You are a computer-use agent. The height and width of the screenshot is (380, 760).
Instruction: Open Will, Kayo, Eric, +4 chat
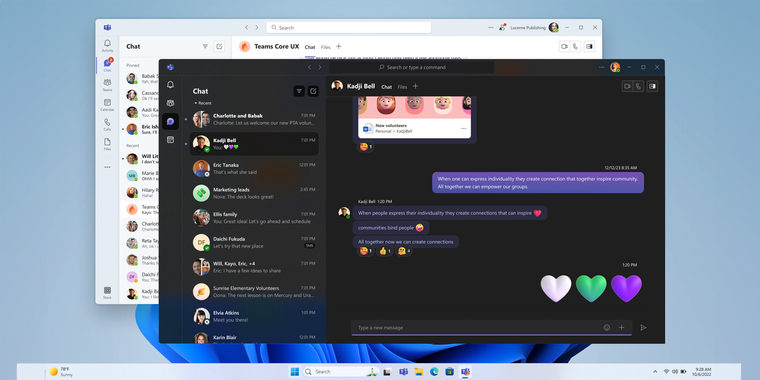point(254,267)
